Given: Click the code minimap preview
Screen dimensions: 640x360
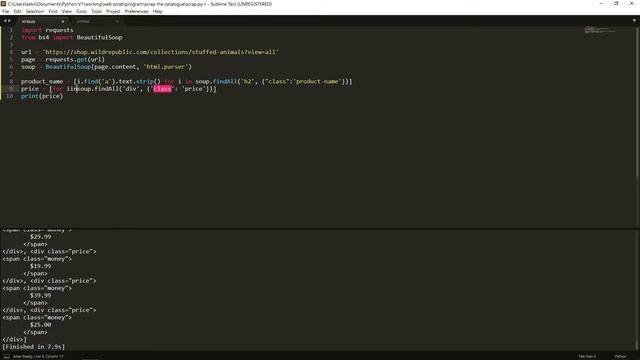Looking at the screenshot, I should coord(600,30).
